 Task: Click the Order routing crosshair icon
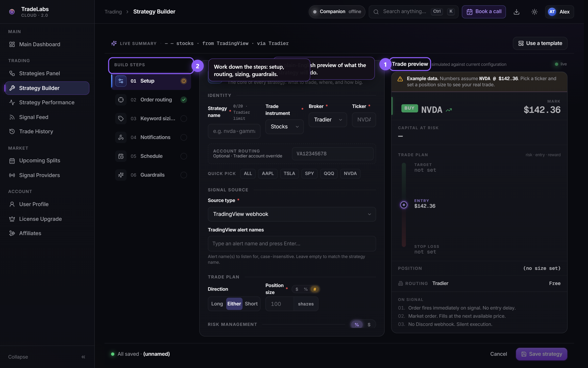coord(121,100)
